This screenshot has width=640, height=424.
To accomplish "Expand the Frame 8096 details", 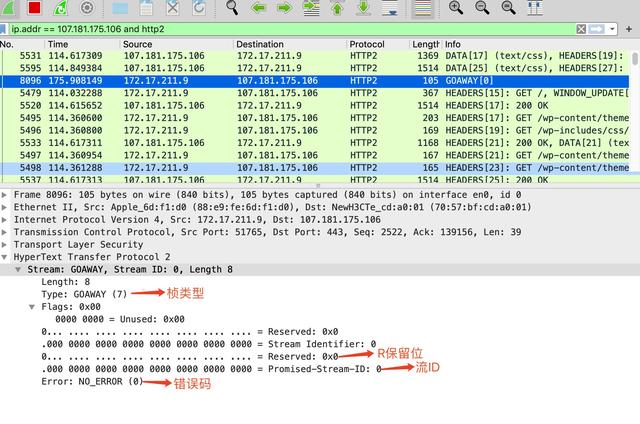I will point(4,195).
